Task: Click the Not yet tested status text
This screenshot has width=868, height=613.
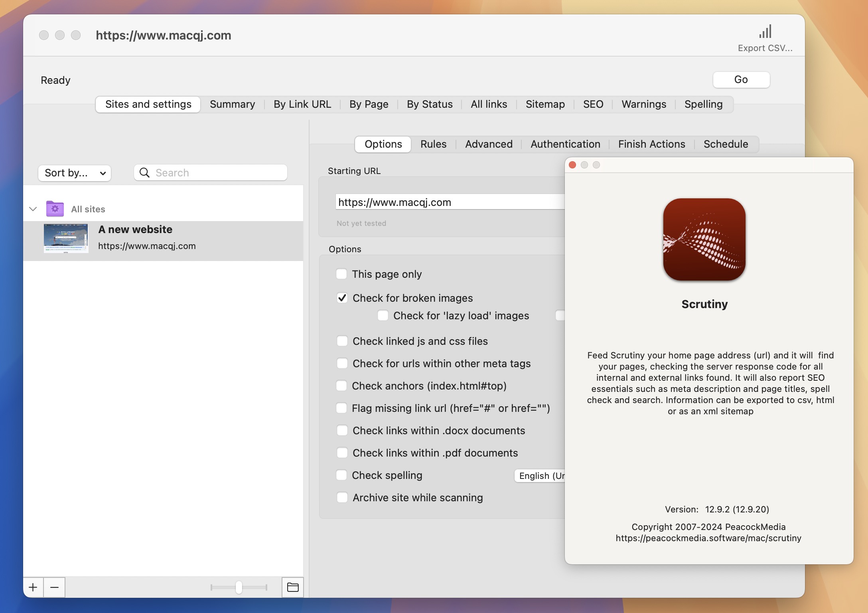Action: coord(361,223)
